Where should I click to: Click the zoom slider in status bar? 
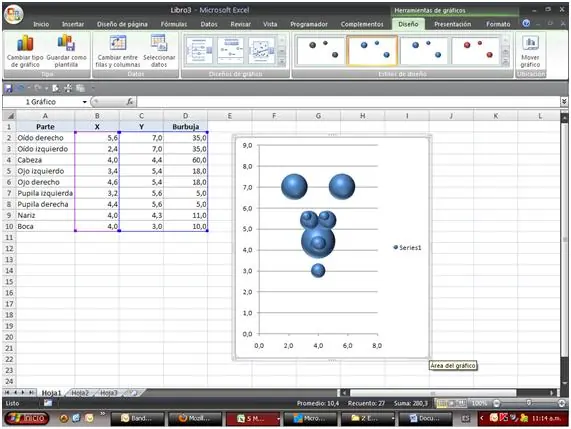pyautogui.click(x=528, y=403)
